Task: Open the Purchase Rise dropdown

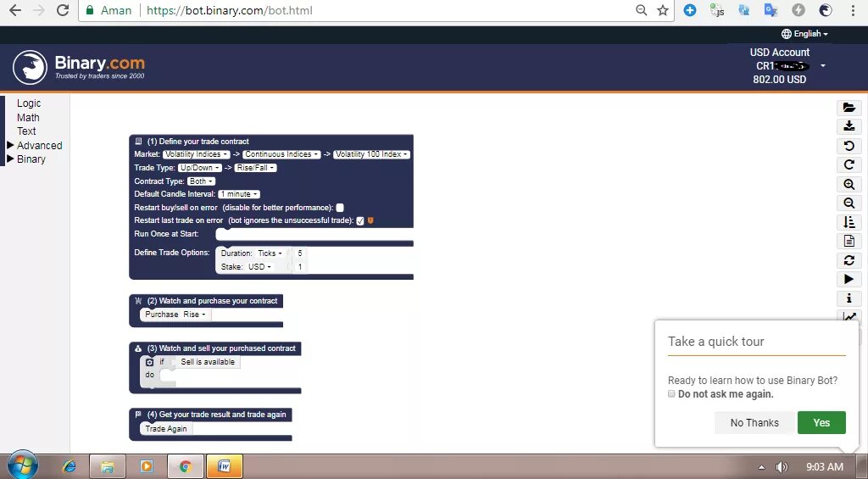Action: click(194, 314)
